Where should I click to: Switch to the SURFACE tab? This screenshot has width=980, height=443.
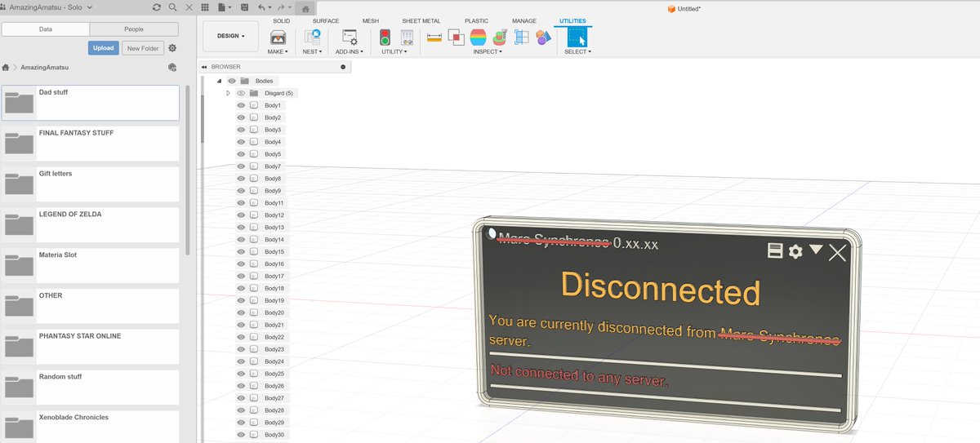coord(326,20)
